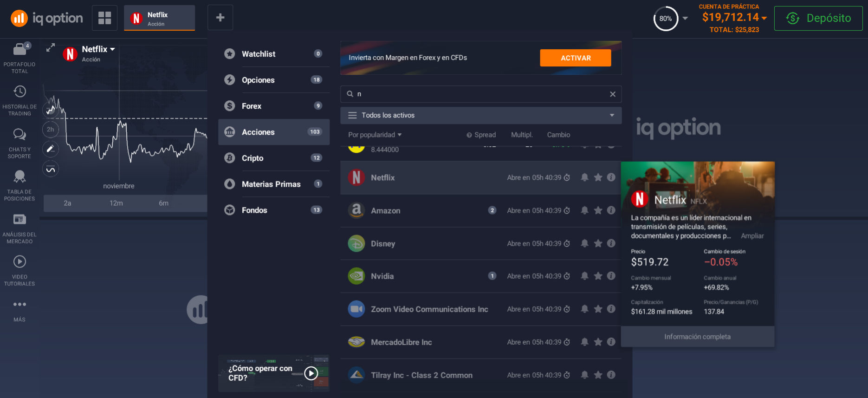
Task: Favorite Disney with the star
Action: pyautogui.click(x=598, y=243)
